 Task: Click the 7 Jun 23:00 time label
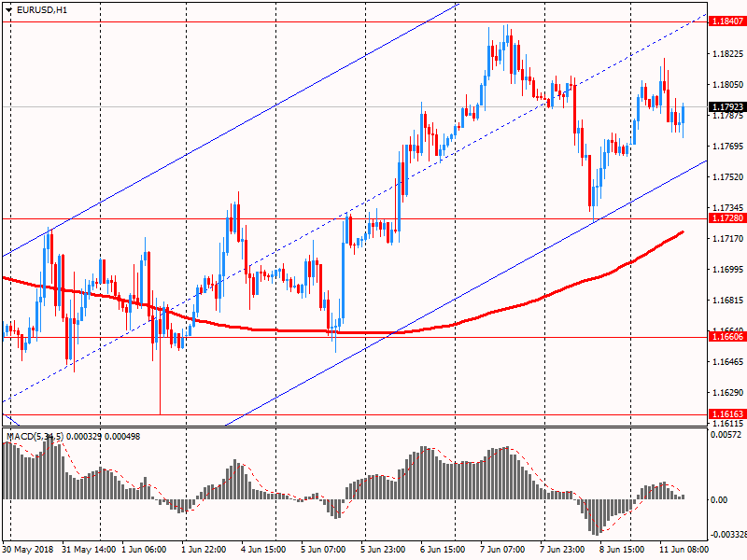562,550
